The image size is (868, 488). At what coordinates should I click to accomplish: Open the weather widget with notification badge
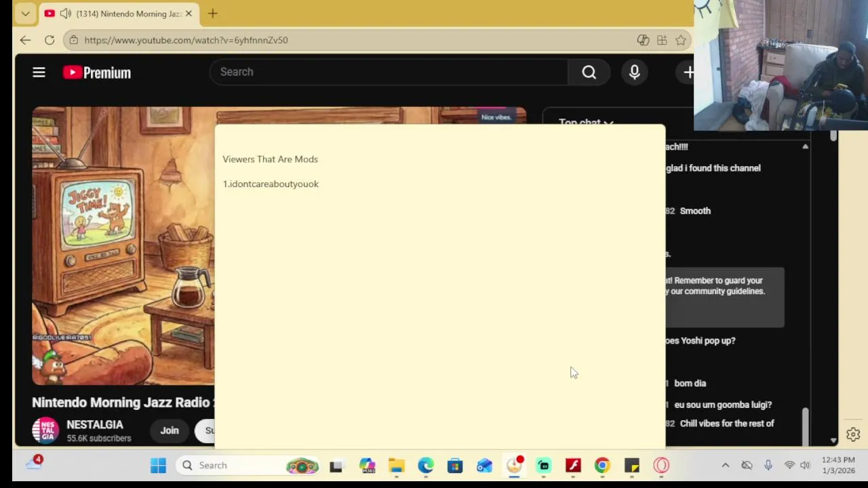click(x=34, y=463)
